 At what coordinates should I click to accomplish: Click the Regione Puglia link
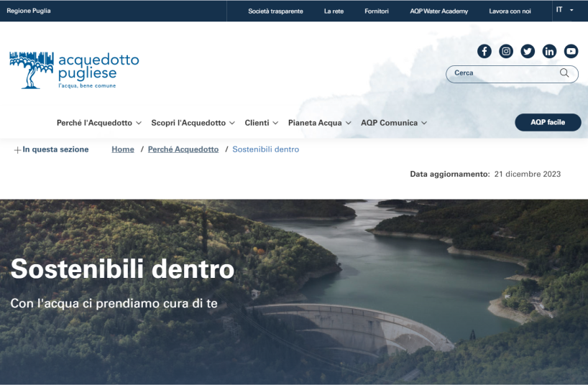click(29, 11)
